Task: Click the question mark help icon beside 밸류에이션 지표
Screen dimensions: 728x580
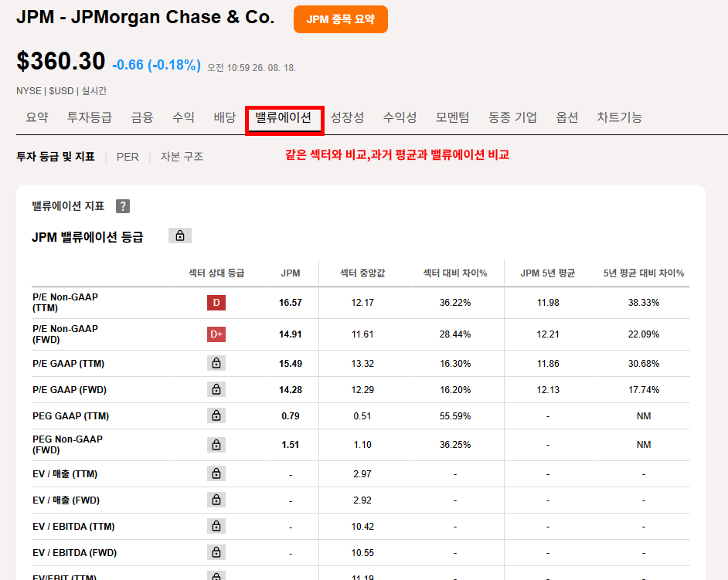Action: click(x=123, y=206)
